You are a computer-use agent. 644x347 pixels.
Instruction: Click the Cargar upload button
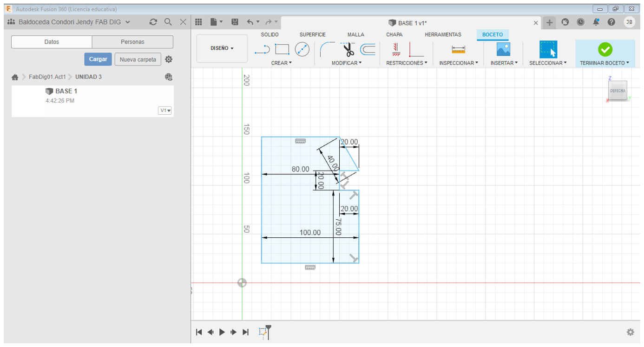point(98,59)
